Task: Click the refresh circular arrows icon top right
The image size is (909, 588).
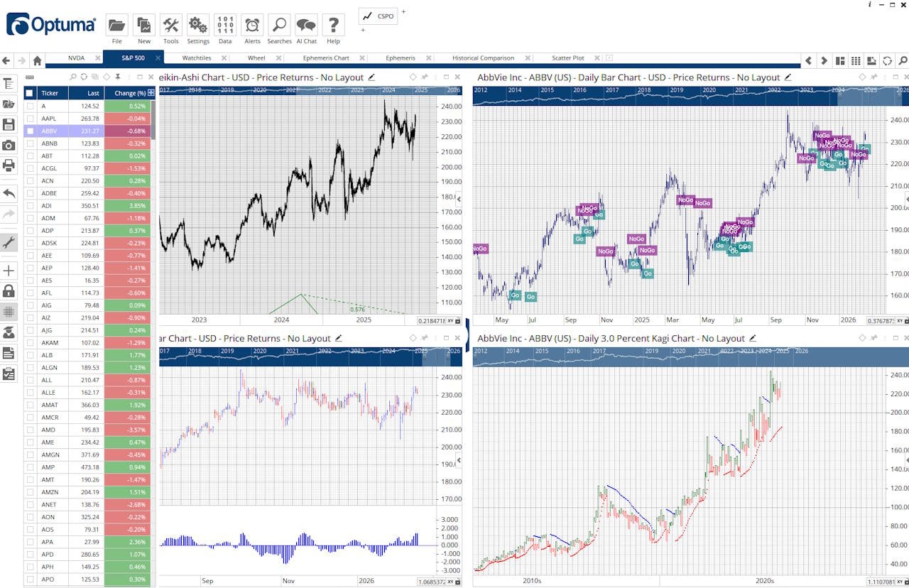Action: [887, 61]
